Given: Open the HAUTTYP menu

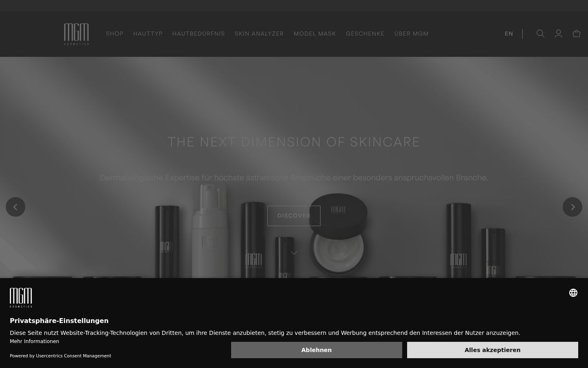Looking at the screenshot, I should point(148,34).
